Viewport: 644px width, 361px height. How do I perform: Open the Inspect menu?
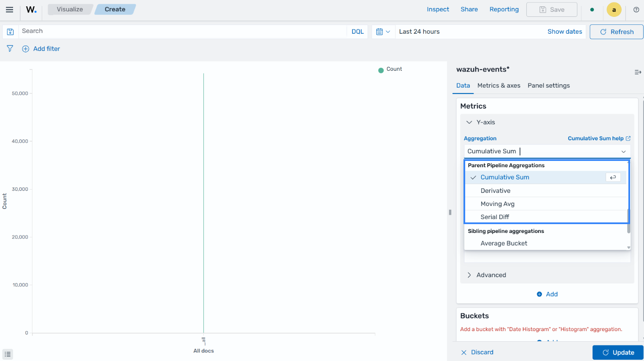click(x=438, y=9)
